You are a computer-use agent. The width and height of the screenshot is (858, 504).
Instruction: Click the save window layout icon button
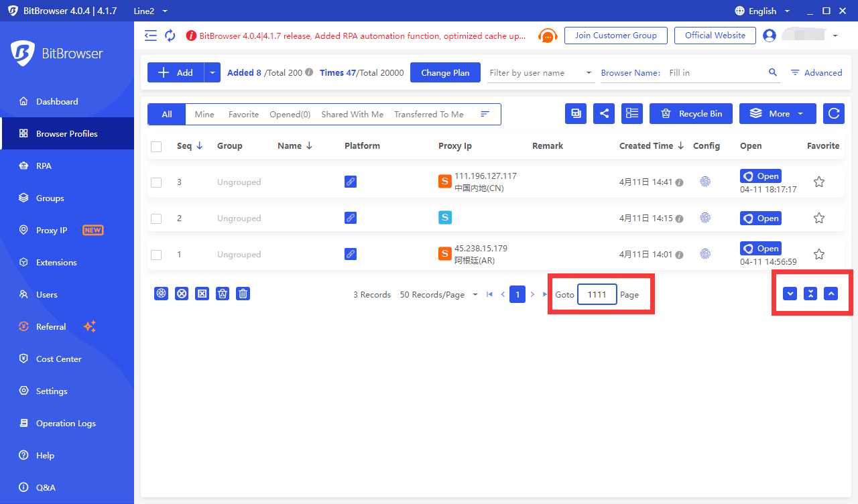click(576, 114)
